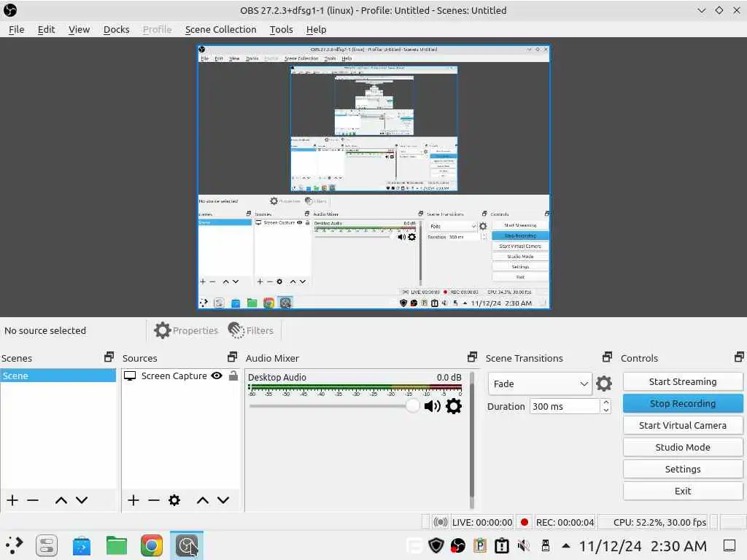Undock the Sources panel
Viewport: 747px width, 560px height.
(233, 357)
